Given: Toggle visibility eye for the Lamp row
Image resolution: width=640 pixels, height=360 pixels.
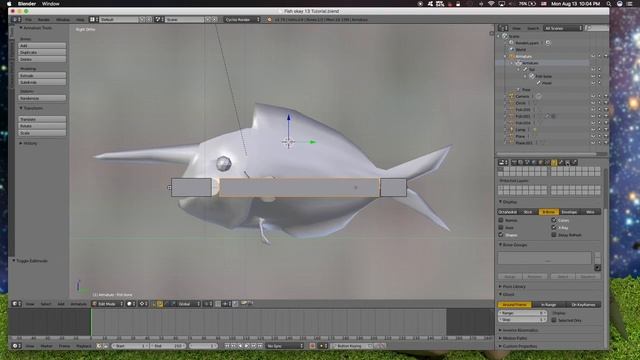Looking at the screenshot, I should coord(593,129).
